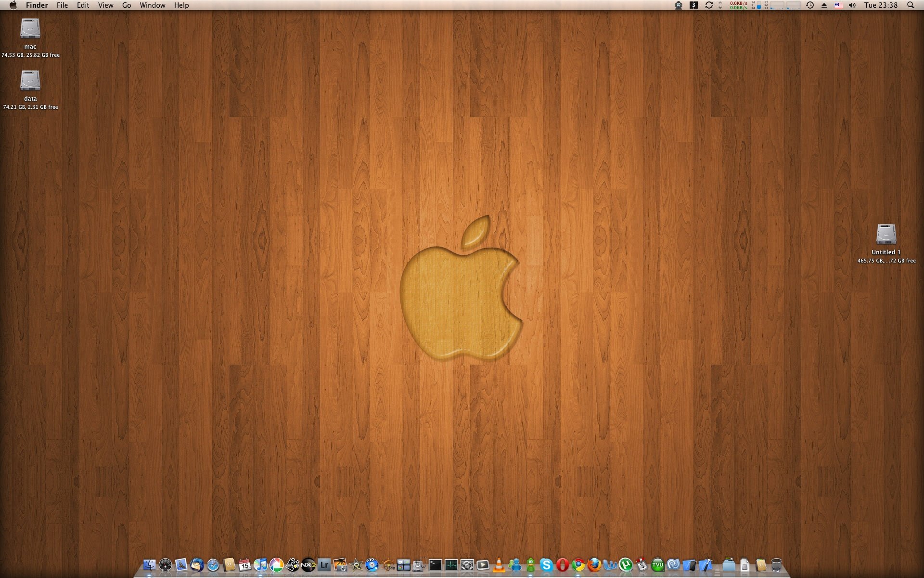Open Spaces icon in the dock
This screenshot has height=578, width=924.
point(403,565)
